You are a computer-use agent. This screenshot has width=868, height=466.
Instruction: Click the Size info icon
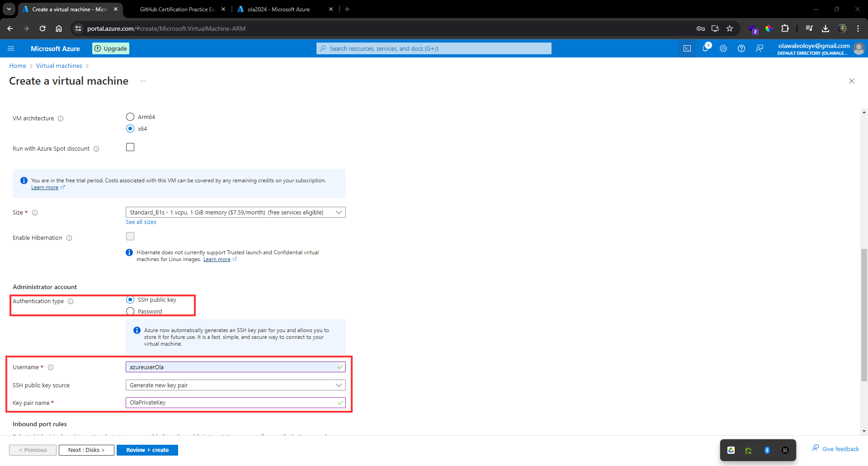pyautogui.click(x=35, y=213)
